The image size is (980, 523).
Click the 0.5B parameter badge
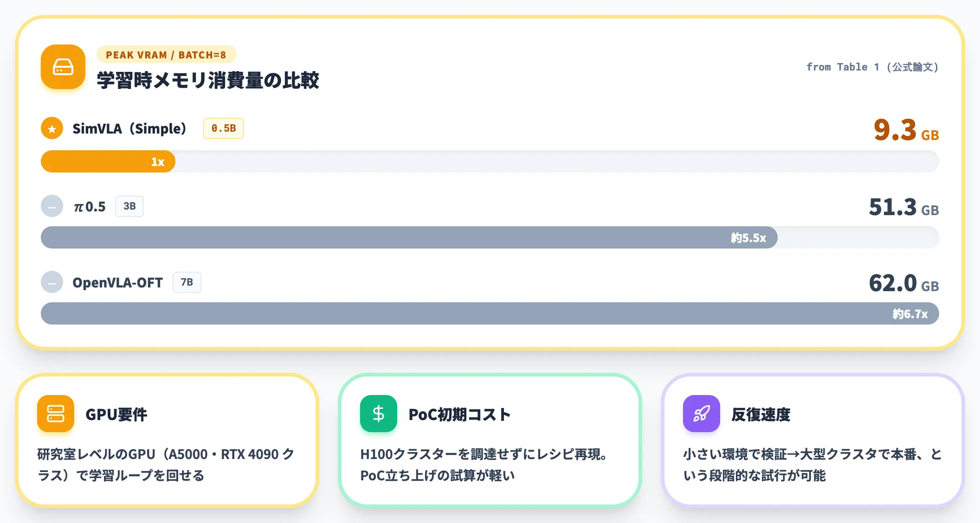click(x=224, y=128)
